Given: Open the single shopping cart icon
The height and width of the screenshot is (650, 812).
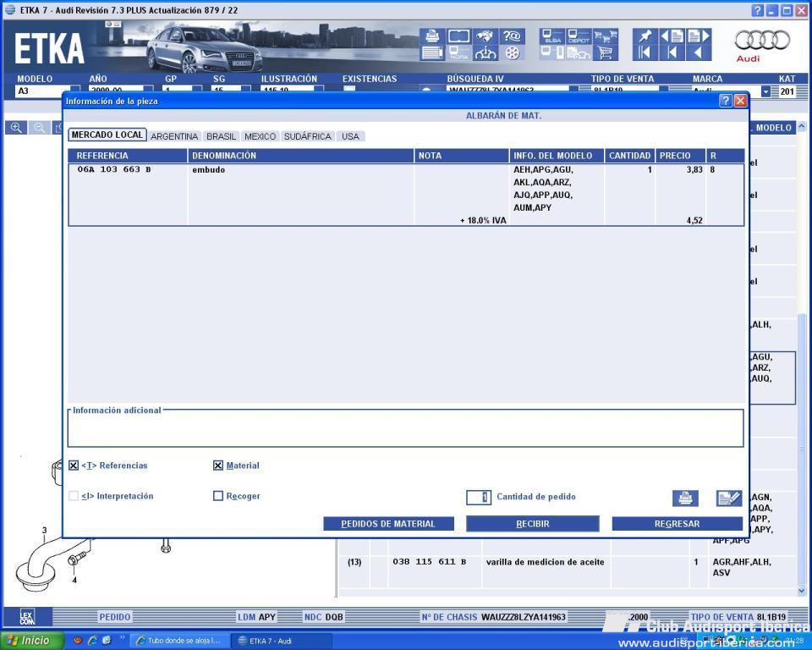Looking at the screenshot, I should 606,52.
